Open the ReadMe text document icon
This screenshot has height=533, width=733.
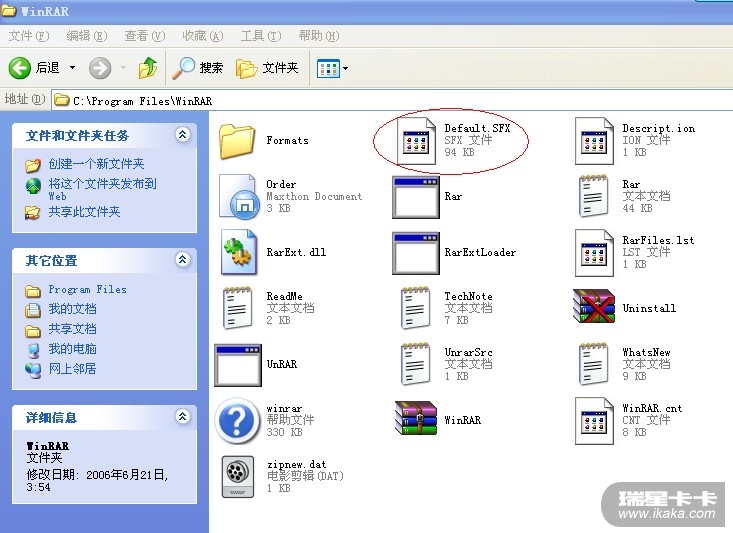pos(237,308)
